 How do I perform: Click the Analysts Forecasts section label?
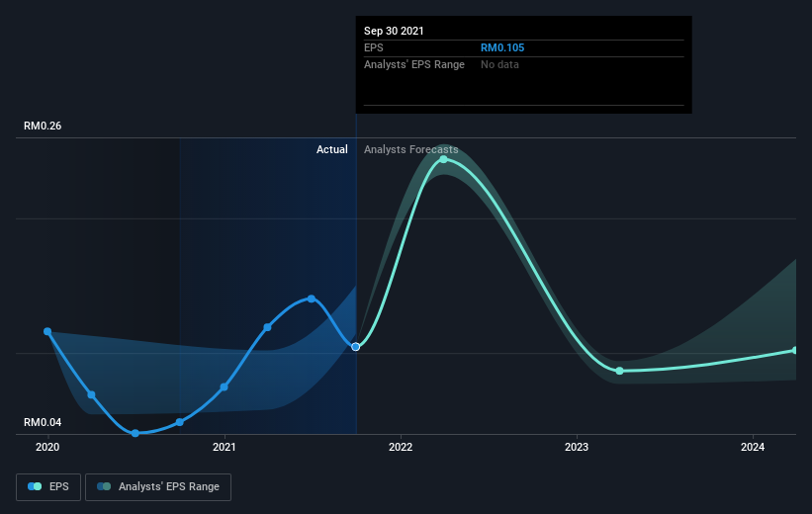(x=411, y=149)
